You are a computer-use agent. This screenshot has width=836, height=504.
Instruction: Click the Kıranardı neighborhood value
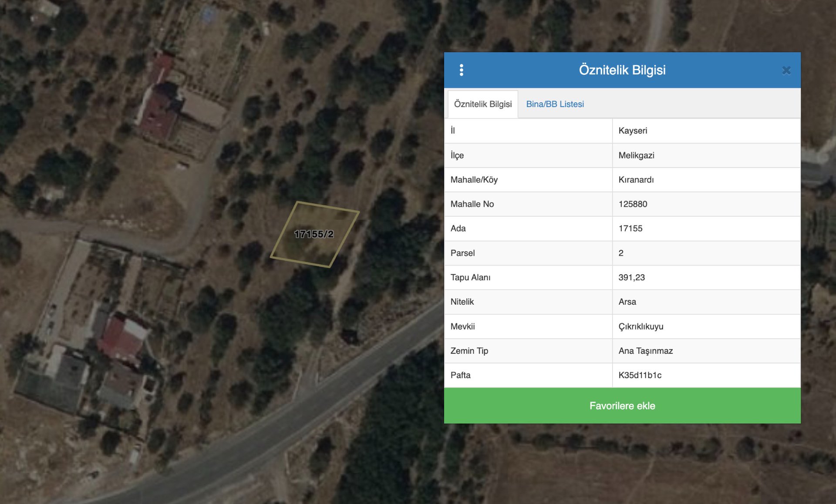click(636, 180)
